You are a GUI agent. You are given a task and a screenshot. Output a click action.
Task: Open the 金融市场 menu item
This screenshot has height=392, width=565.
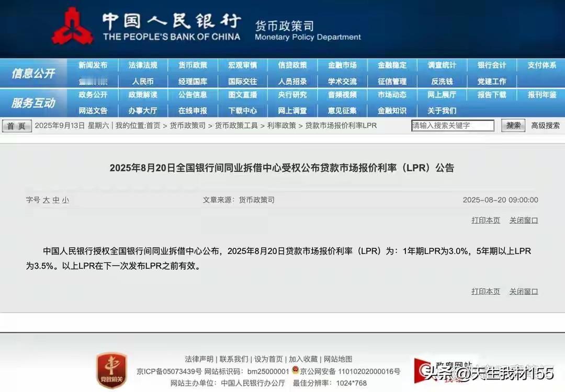[342, 65]
